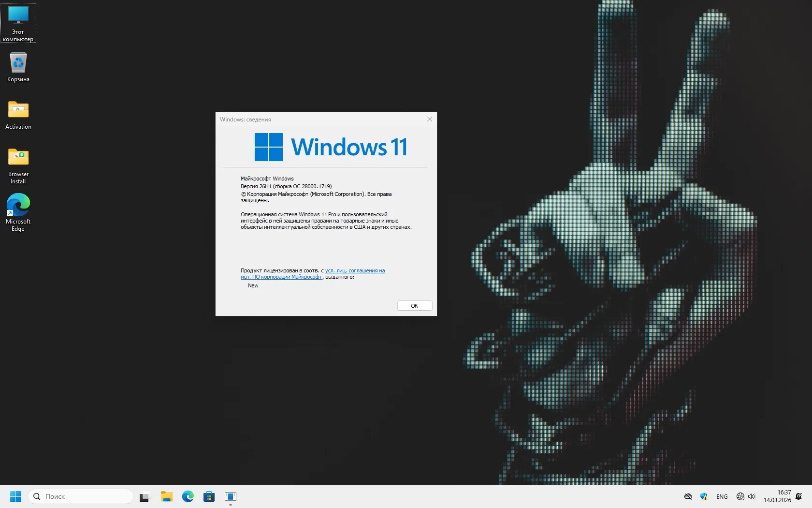Click the ENG language indicator
The image size is (812, 508).
click(x=722, y=496)
